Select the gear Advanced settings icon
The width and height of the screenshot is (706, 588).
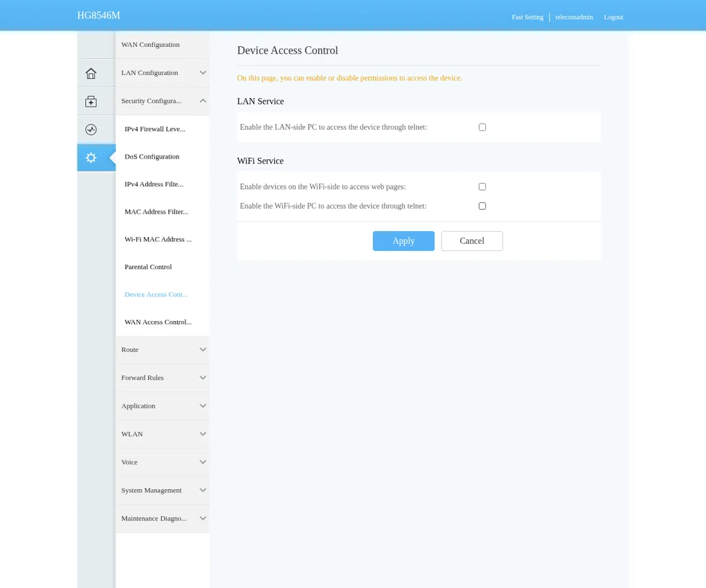[91, 157]
